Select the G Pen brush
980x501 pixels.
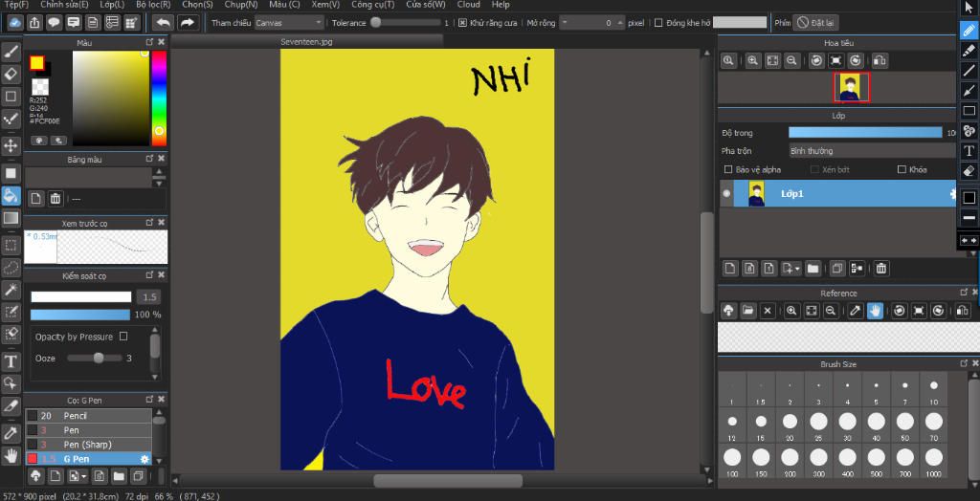pos(89,459)
